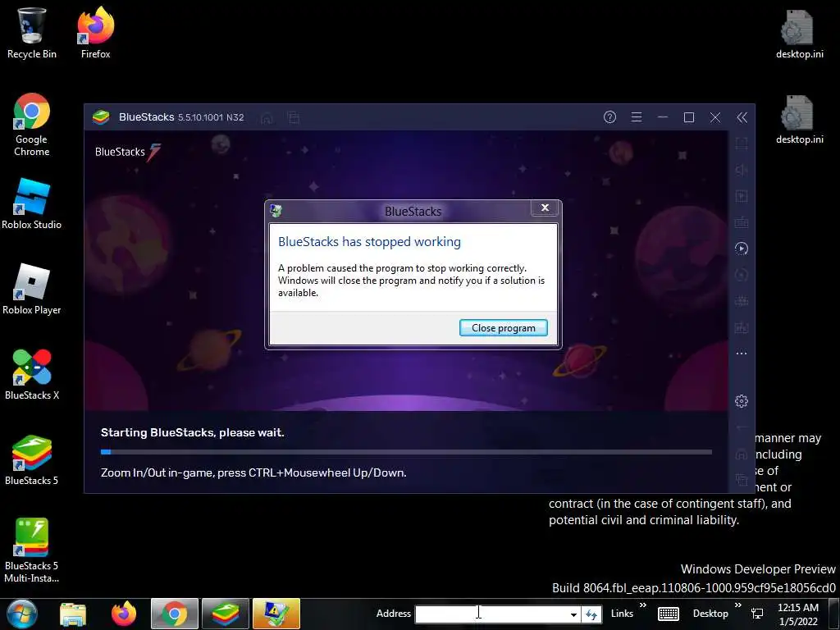The height and width of the screenshot is (630, 840).
Task: Open the touch keyboard taskbar icon
Action: point(668,614)
